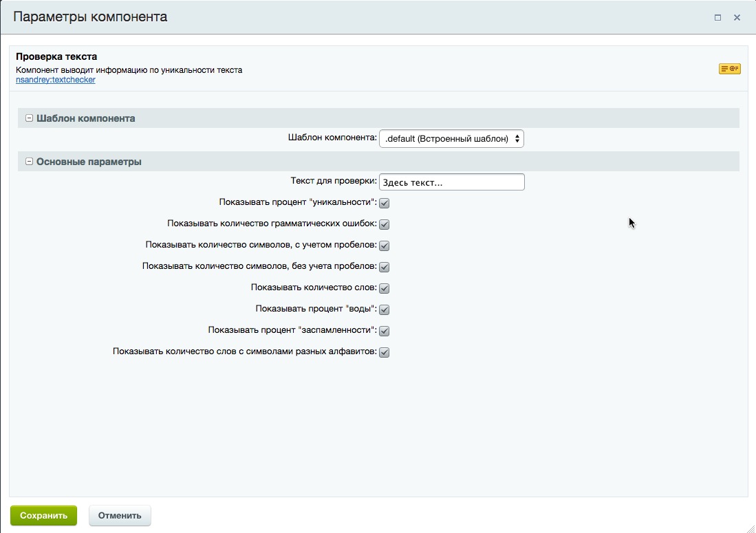This screenshot has width=756, height=533.
Task: Click the dialog resize grip corner
Action: (750, 528)
